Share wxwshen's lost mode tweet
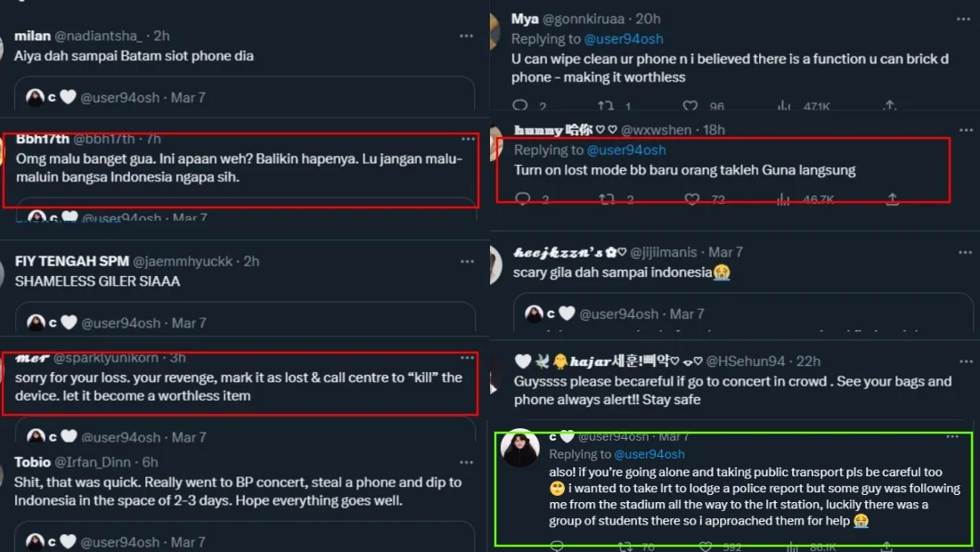Viewport: 980px width, 552px height. pyautogui.click(x=893, y=200)
